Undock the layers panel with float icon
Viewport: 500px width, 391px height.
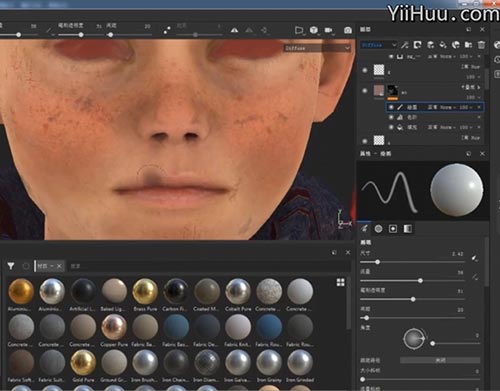point(469,29)
